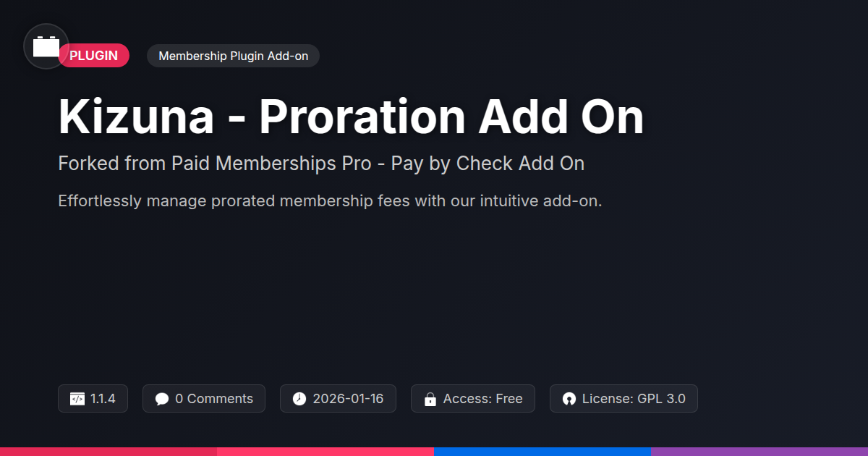This screenshot has height=456, width=868.
Task: Click the Forked from Paid Memberships Pro subtitle
Action: point(321,164)
